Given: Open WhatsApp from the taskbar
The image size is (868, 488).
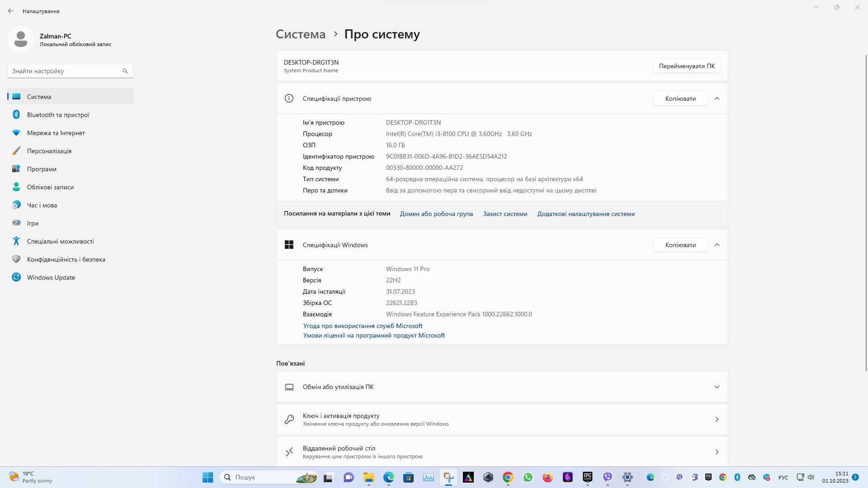Looking at the screenshot, I should 528,477.
